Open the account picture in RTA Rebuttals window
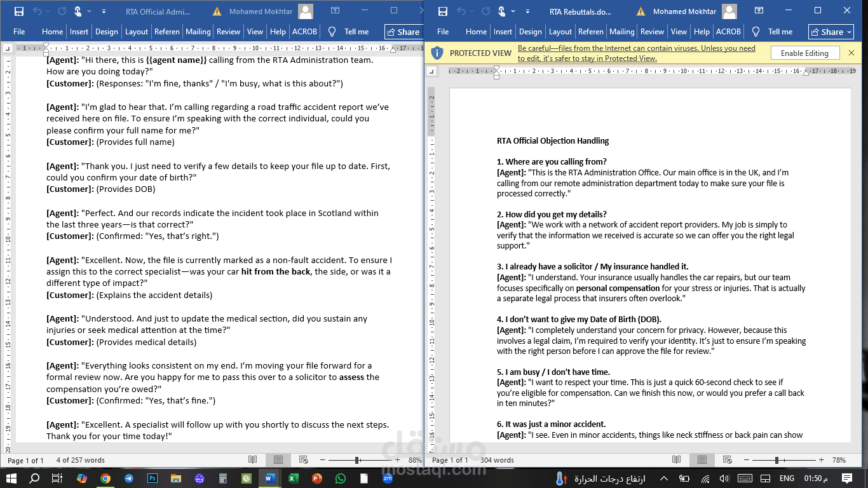 point(729,11)
